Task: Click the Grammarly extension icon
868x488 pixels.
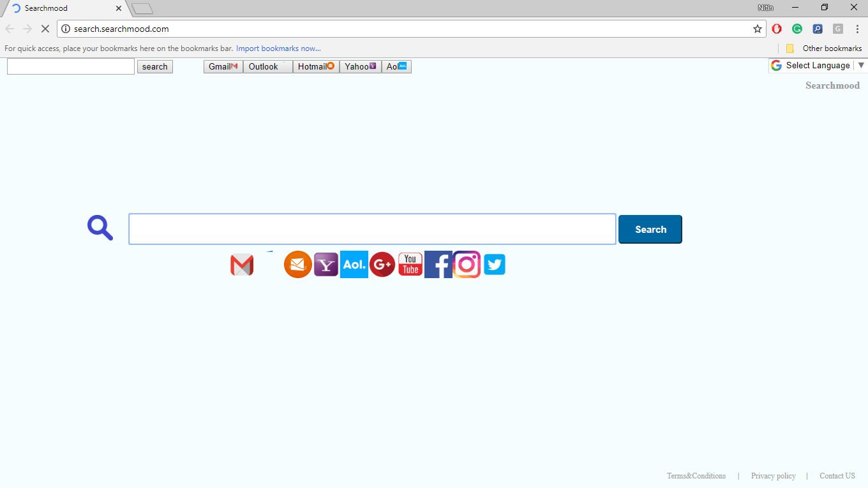Action: (x=797, y=29)
